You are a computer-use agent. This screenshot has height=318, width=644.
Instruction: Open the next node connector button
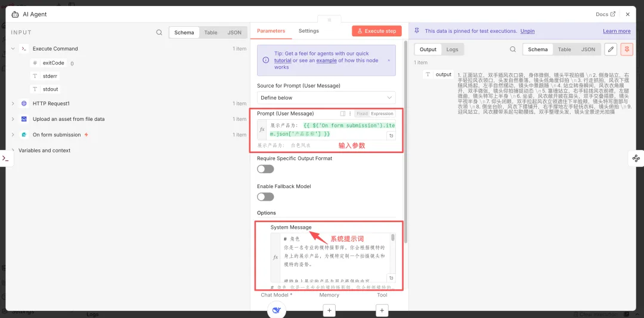636,158
